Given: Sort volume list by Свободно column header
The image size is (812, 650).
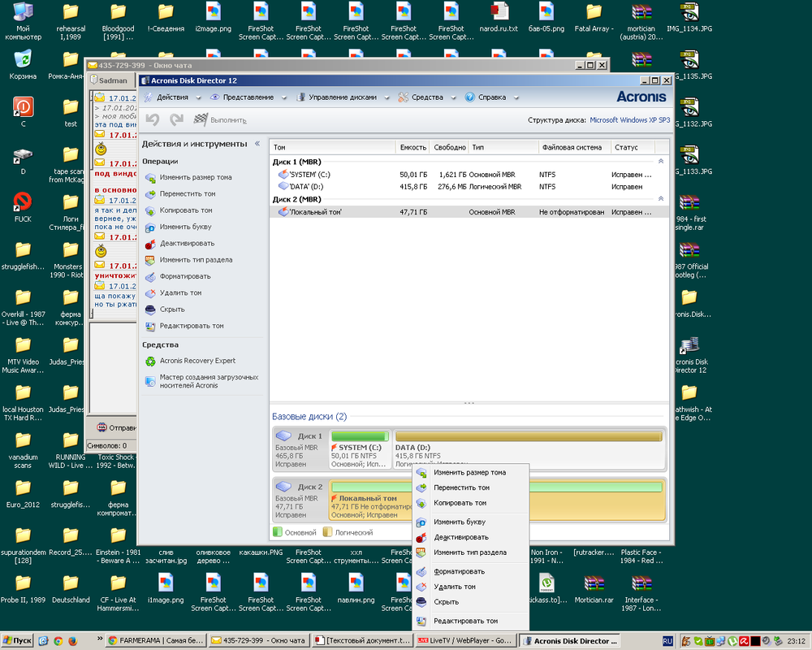Looking at the screenshot, I should pos(449,148).
